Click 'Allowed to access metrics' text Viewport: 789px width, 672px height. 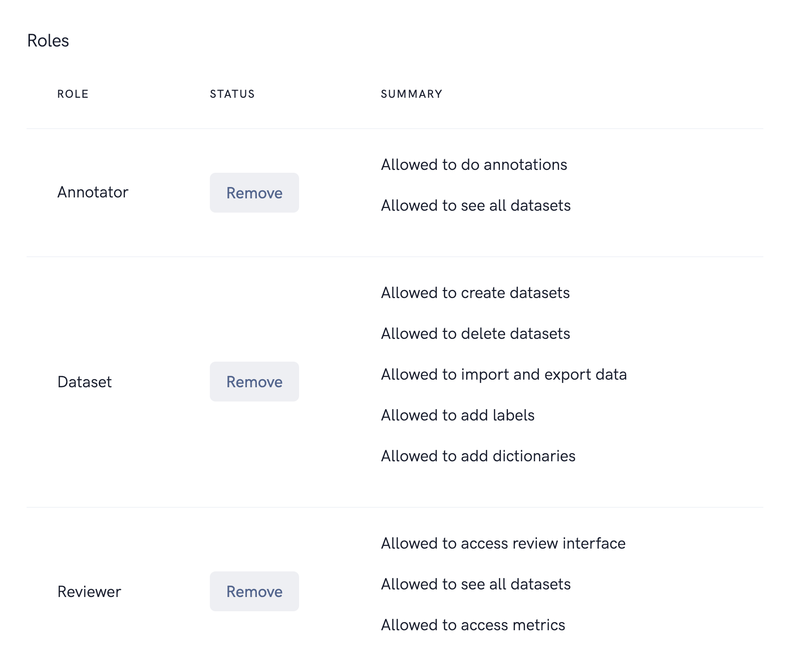click(473, 625)
